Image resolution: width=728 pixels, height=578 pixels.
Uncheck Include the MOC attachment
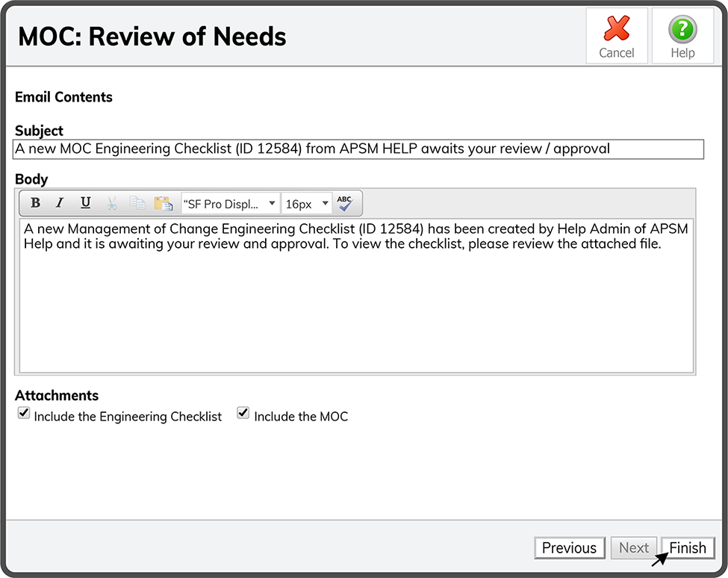[x=243, y=413]
